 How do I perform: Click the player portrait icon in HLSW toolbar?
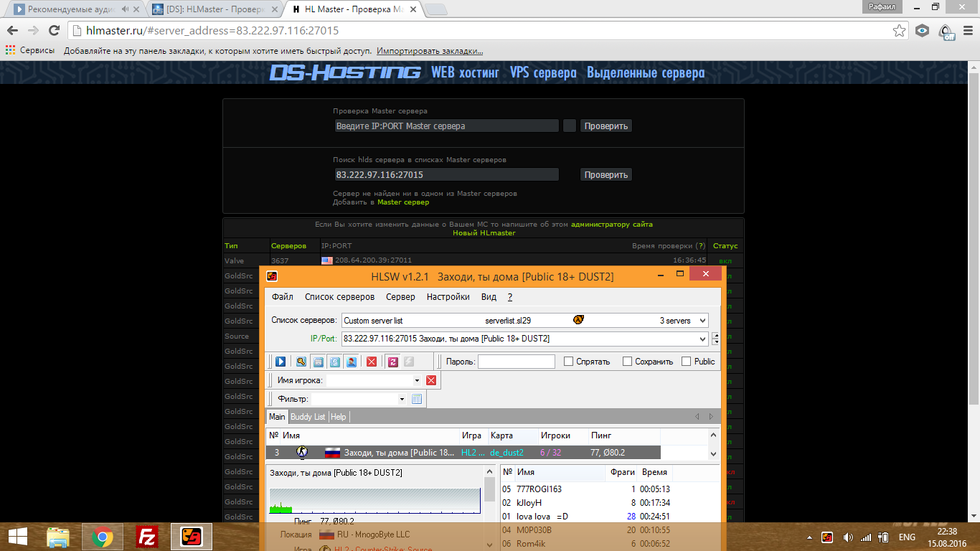point(352,362)
